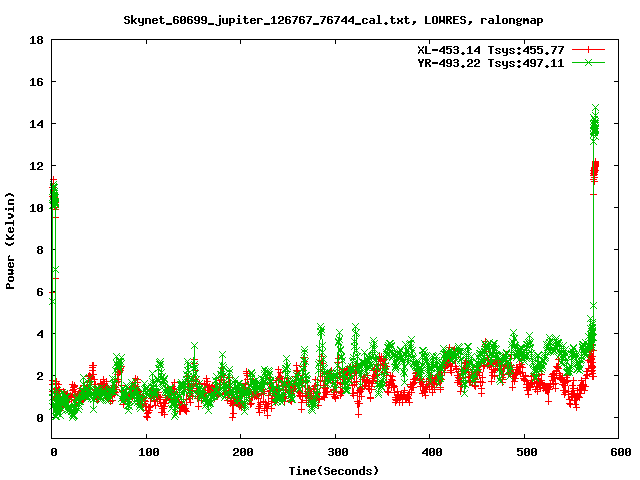Image resolution: width=640 pixels, height=480 pixels.
Task: Click the x-axis tick label 200
Action: point(242,452)
